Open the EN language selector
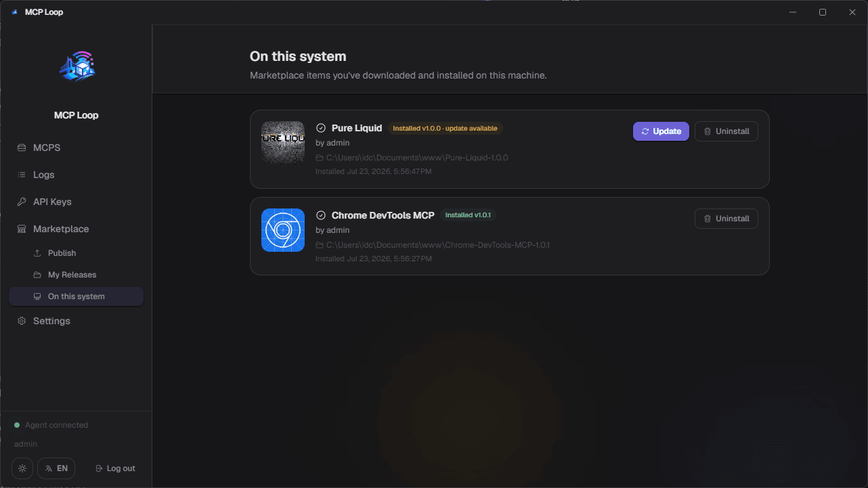The height and width of the screenshot is (488, 868). point(56,468)
